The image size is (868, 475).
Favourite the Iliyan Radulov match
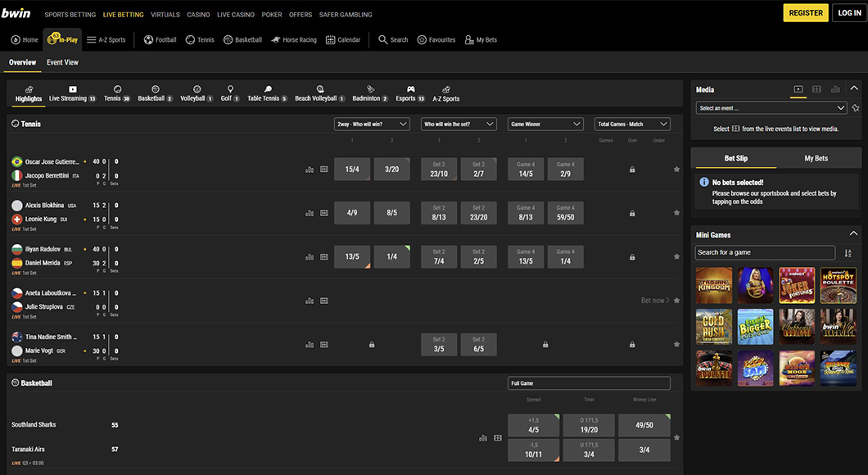(676, 257)
